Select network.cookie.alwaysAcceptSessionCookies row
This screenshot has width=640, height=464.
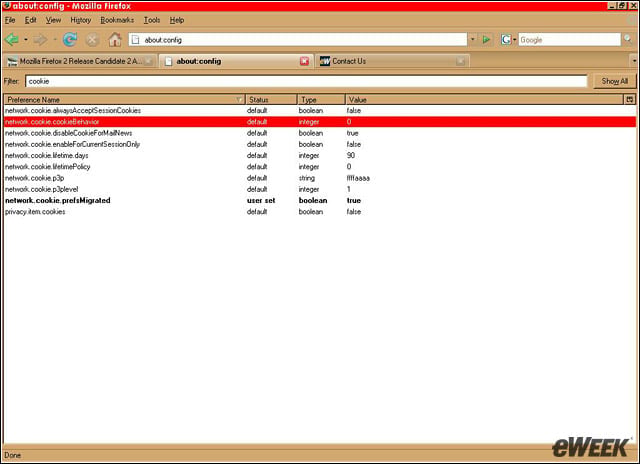pos(320,111)
